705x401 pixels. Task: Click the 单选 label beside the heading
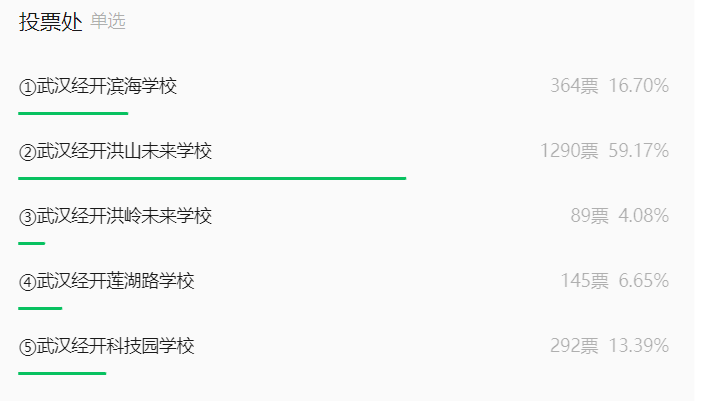108,22
